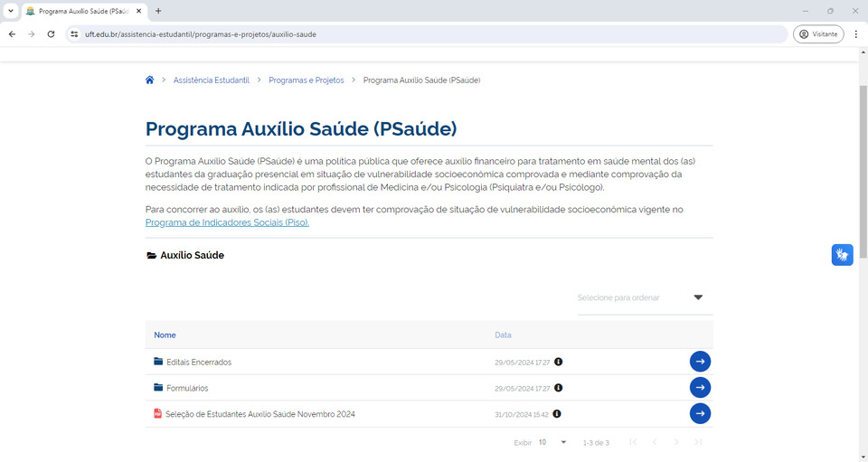Click info icon beside 31/10/2024 date
Image resolution: width=868 pixels, height=462 pixels.
pos(557,414)
